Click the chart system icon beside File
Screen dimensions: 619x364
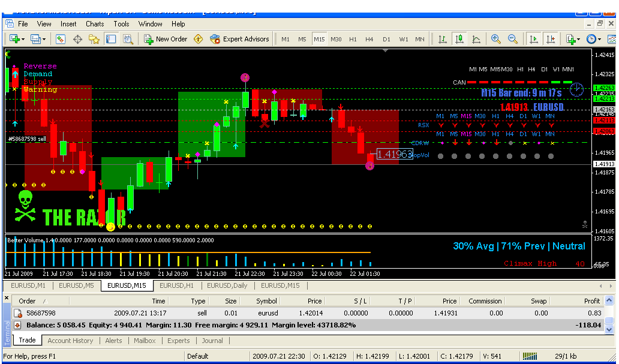pos(9,23)
